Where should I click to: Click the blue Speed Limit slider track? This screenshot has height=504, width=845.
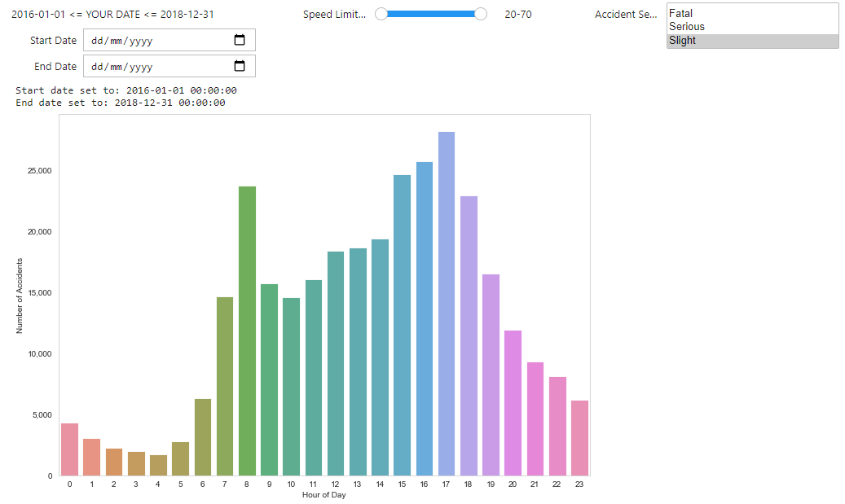click(x=430, y=14)
